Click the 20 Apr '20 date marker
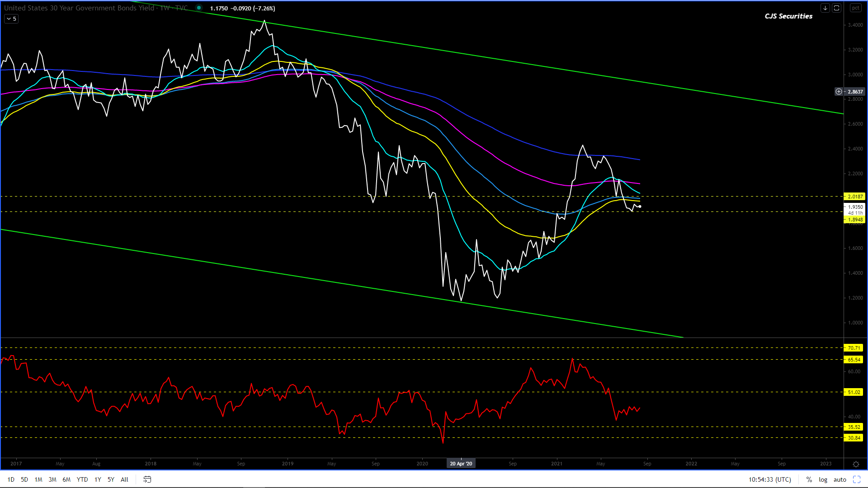The image size is (868, 488). click(461, 464)
